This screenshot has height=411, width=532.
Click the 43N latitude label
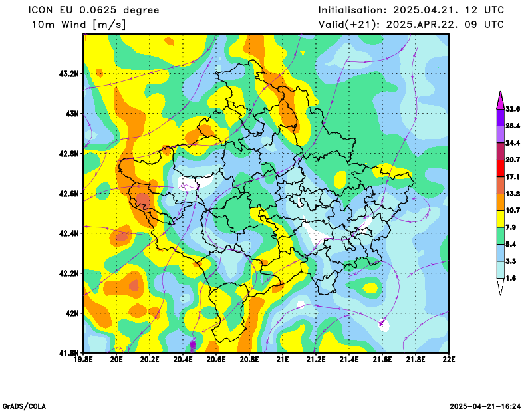click(x=72, y=114)
